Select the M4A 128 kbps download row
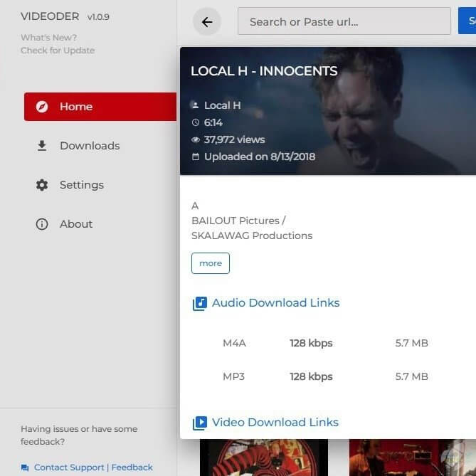The height and width of the screenshot is (476, 476). pyautogui.click(x=328, y=343)
